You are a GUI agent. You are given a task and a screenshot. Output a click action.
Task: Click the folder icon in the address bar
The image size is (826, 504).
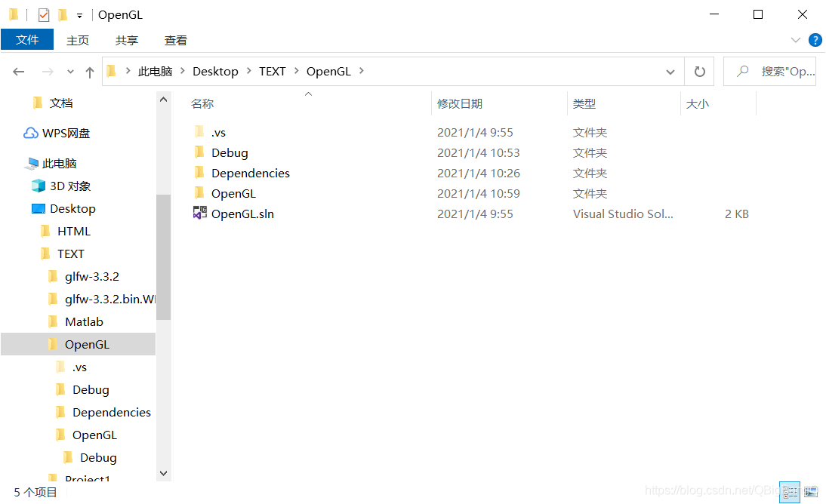pos(111,71)
